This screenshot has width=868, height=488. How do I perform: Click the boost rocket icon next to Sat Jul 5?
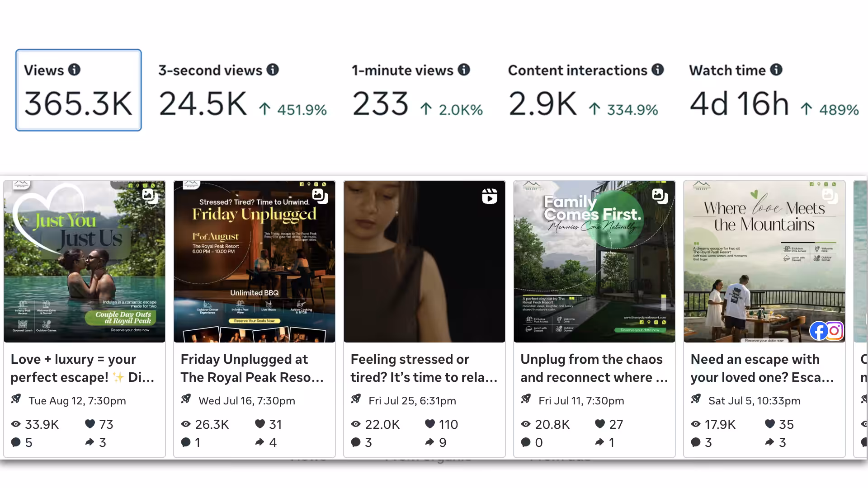(x=696, y=399)
